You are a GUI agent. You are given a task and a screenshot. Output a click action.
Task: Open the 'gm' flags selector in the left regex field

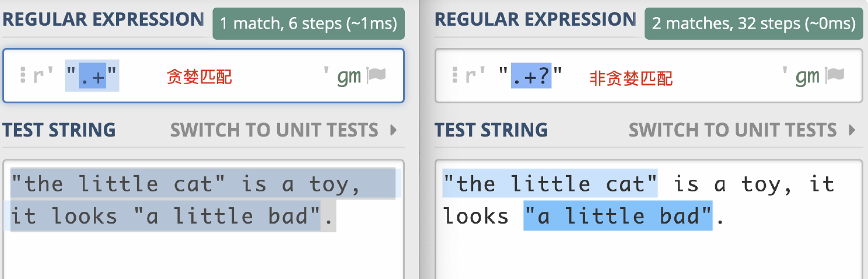pyautogui.click(x=349, y=76)
